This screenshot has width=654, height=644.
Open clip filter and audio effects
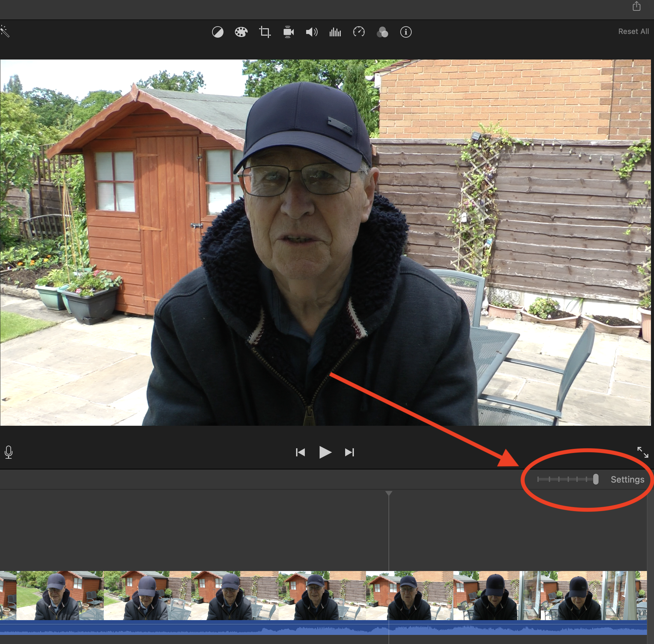pyautogui.click(x=382, y=33)
